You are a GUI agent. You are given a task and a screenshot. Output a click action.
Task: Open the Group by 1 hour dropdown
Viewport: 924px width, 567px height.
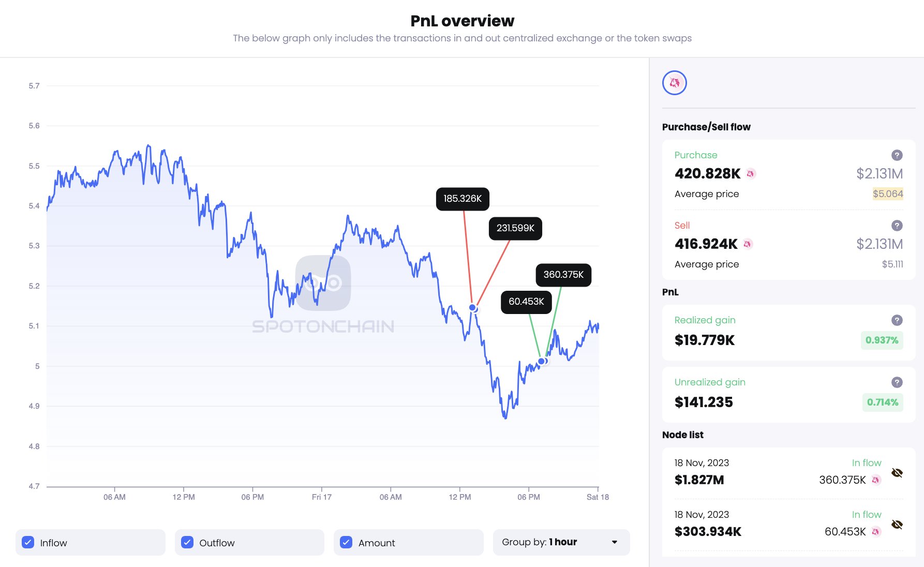click(x=561, y=542)
